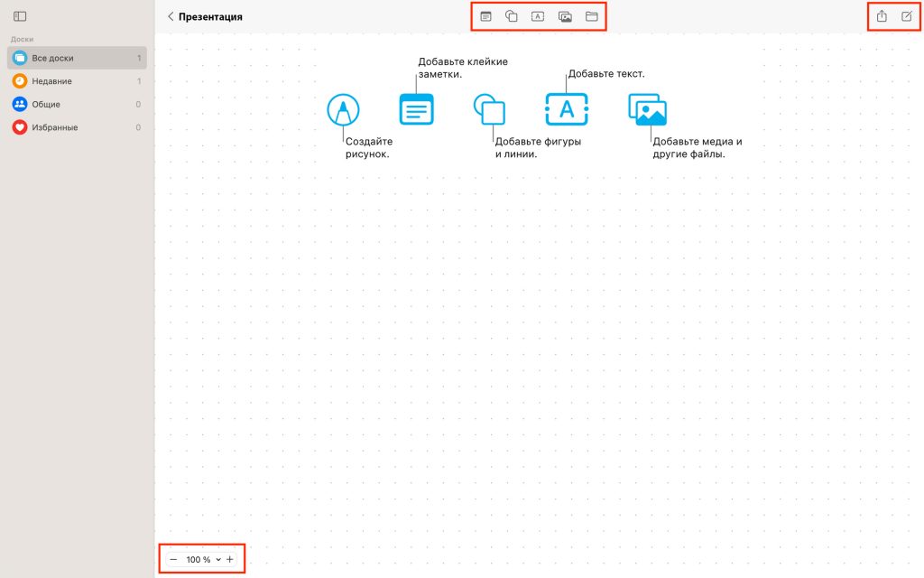Zoom in with the plus control
924x578 pixels.
[230, 559]
